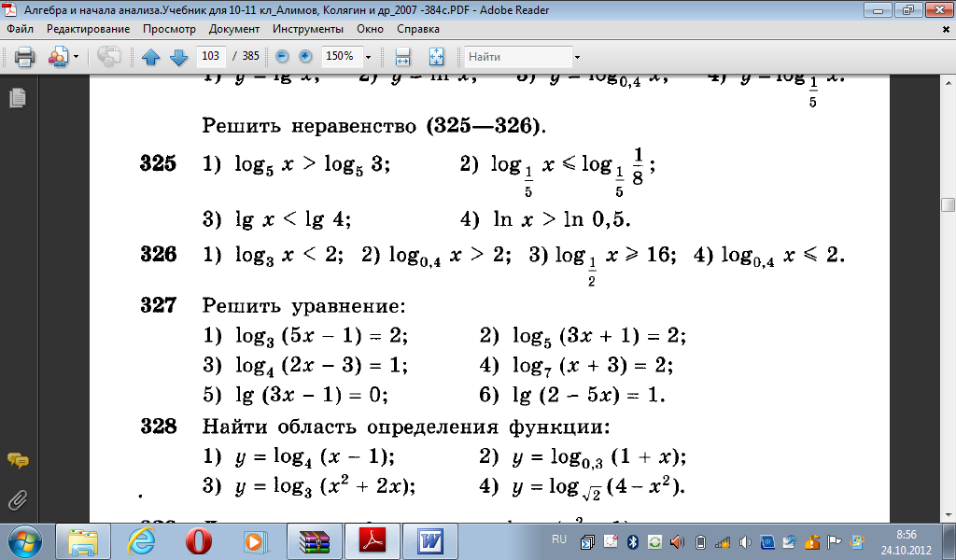Click the Найти search field
The height and width of the screenshot is (560, 956).
pos(518,57)
